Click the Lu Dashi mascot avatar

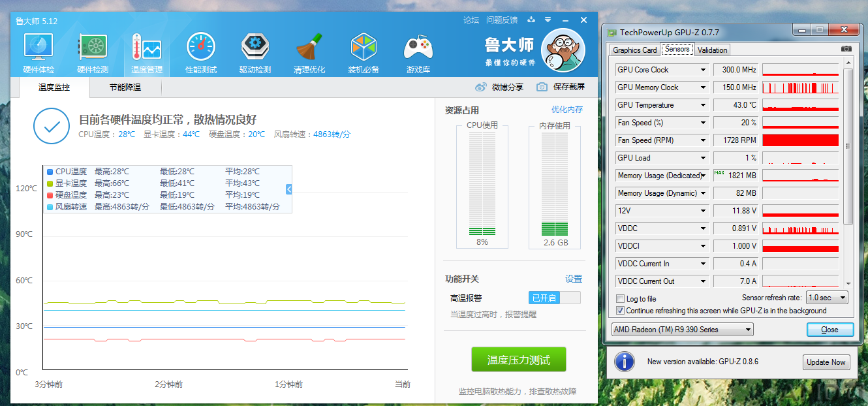[563, 51]
